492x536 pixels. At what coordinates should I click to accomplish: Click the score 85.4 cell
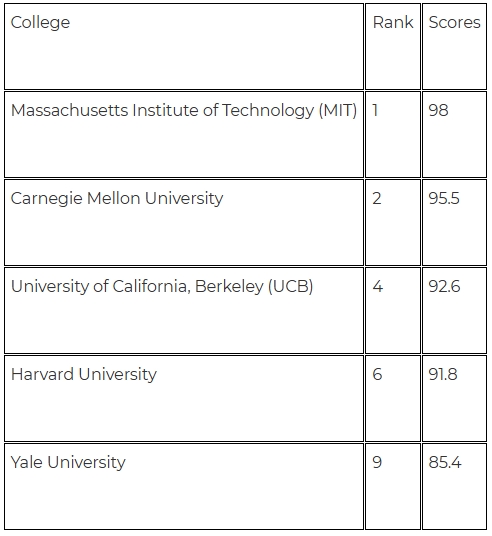tap(454, 486)
